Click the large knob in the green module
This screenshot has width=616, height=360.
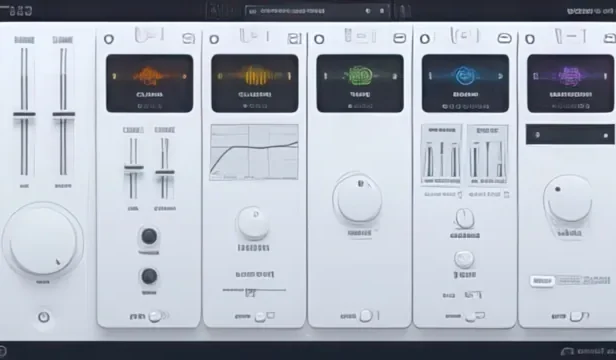click(358, 198)
